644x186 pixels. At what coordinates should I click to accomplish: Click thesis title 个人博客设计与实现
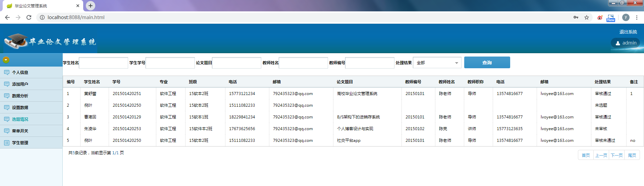pyautogui.click(x=355, y=129)
